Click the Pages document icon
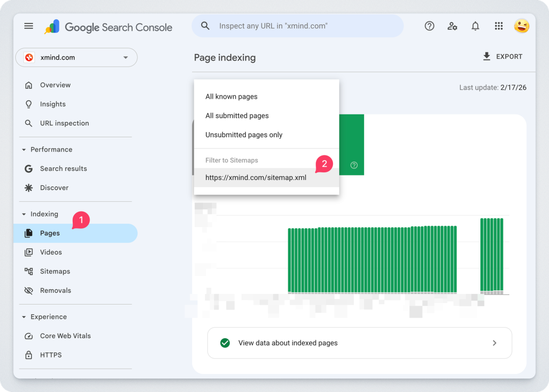The width and height of the screenshot is (549, 392). coord(28,233)
